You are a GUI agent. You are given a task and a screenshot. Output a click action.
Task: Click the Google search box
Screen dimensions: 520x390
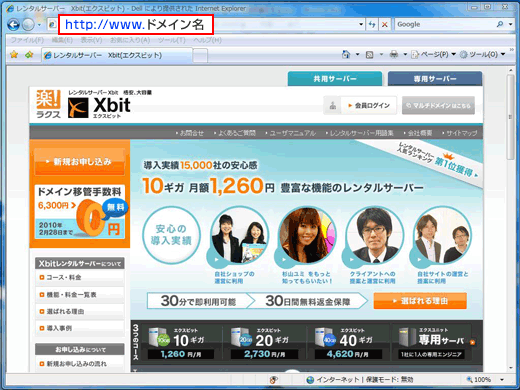coord(444,24)
